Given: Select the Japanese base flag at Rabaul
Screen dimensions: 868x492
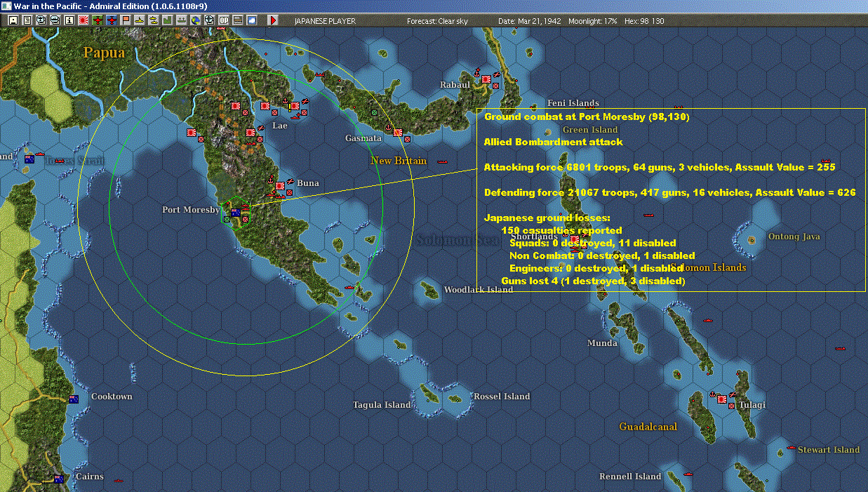Looking at the screenshot, I should tap(486, 79).
